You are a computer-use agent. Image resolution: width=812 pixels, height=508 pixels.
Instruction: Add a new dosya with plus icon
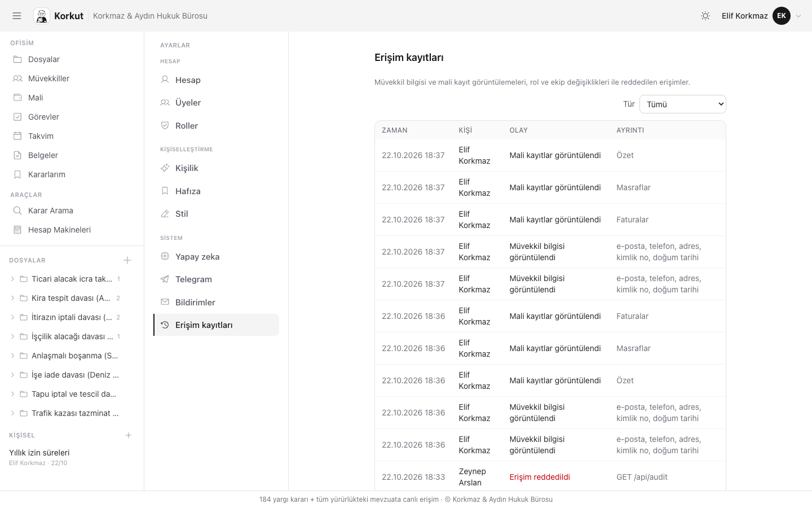coord(127,260)
